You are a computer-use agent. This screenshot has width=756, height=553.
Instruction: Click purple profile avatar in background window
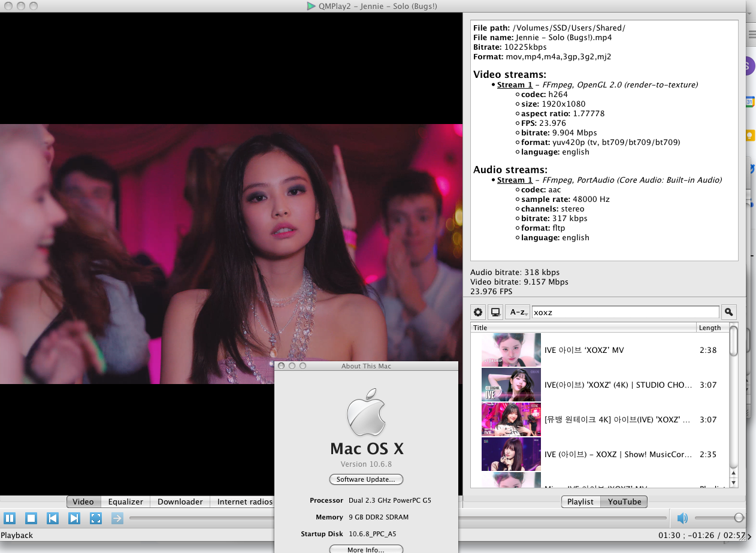pyautogui.click(x=749, y=67)
